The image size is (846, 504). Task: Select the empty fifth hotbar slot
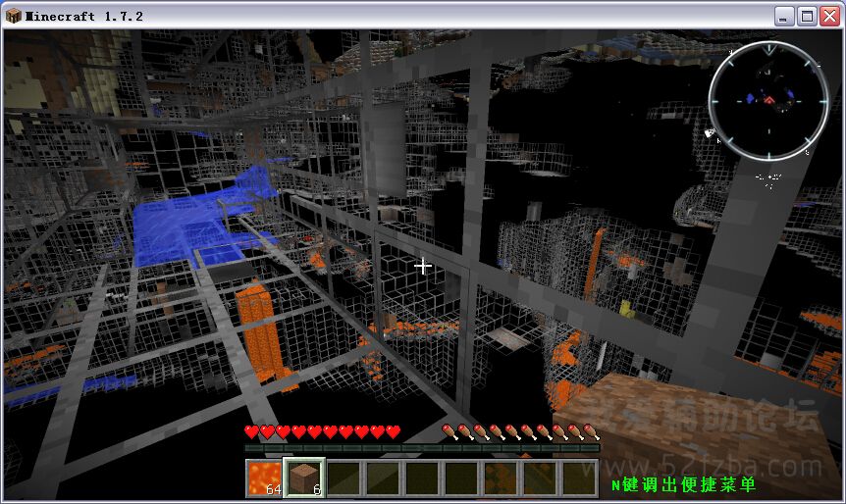[422, 478]
